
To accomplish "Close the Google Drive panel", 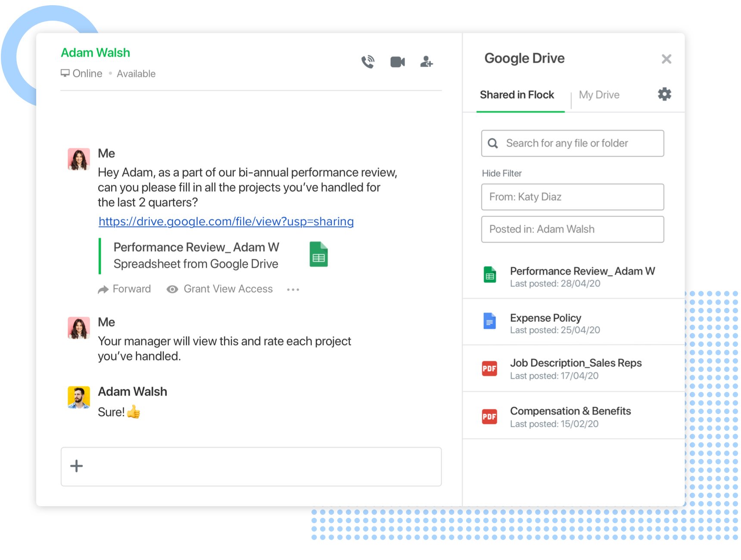I will (x=666, y=59).
